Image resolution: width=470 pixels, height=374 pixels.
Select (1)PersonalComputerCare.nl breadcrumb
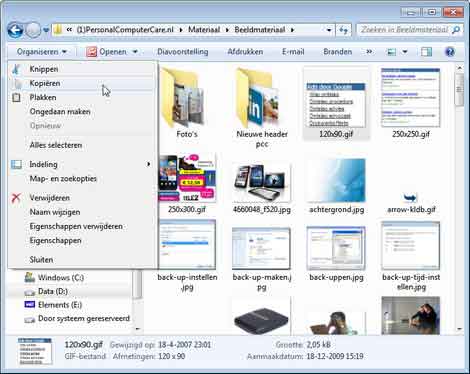point(125,30)
